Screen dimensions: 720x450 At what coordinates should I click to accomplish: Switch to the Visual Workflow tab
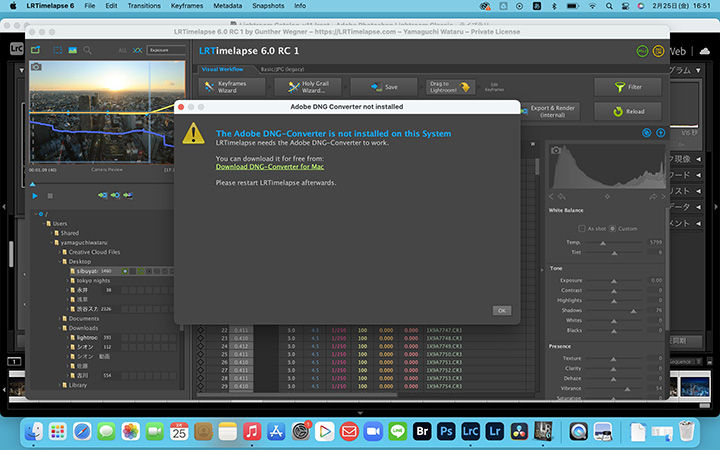click(223, 69)
